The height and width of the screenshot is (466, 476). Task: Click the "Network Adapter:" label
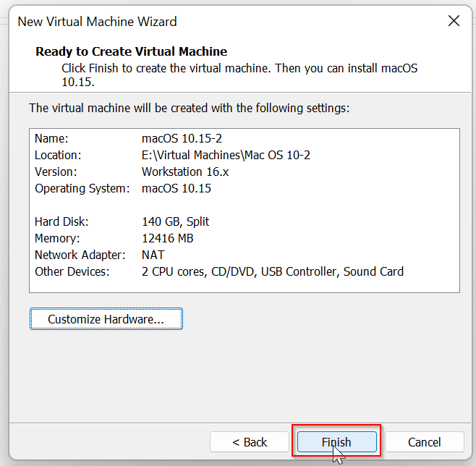pos(80,255)
